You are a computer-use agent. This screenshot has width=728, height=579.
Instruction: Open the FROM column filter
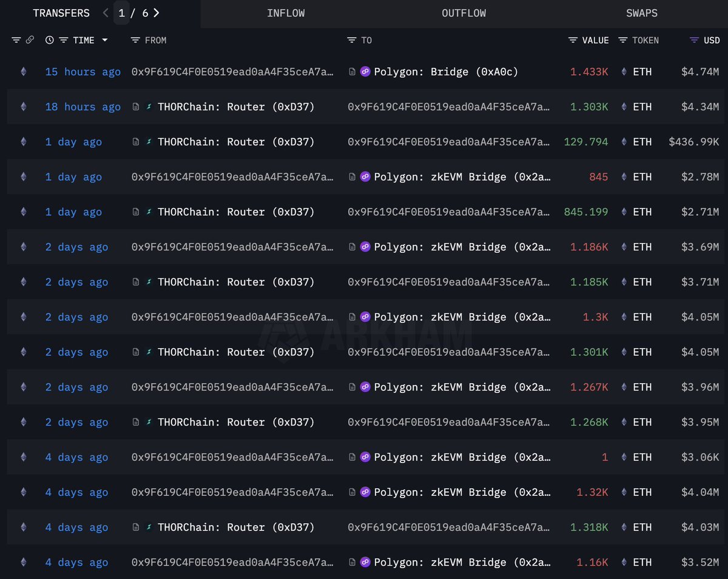tap(135, 40)
